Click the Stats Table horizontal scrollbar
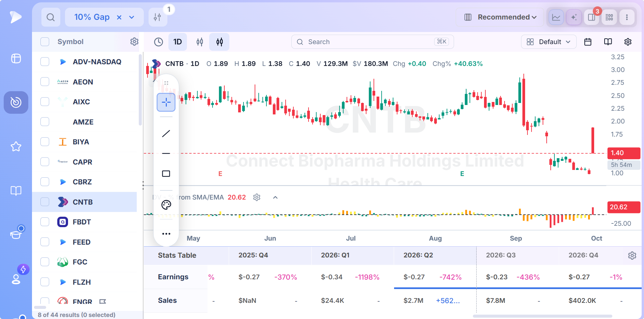The image size is (644, 319). (x=542, y=316)
